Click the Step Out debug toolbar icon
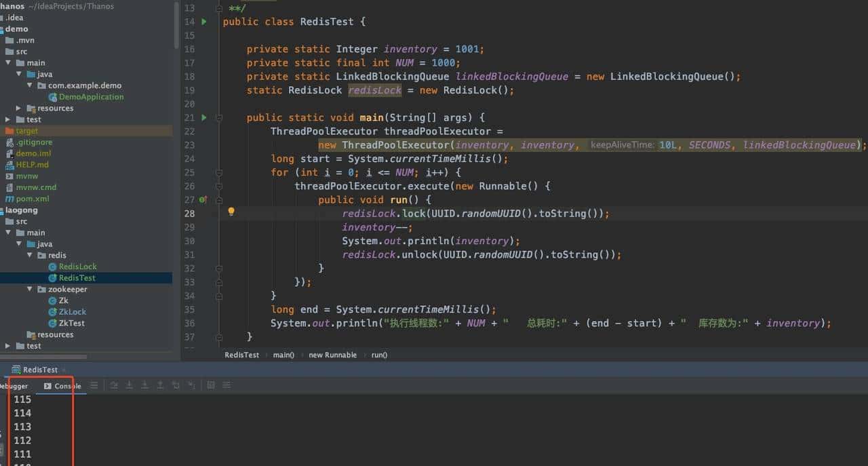The height and width of the screenshot is (466, 868). [160, 385]
